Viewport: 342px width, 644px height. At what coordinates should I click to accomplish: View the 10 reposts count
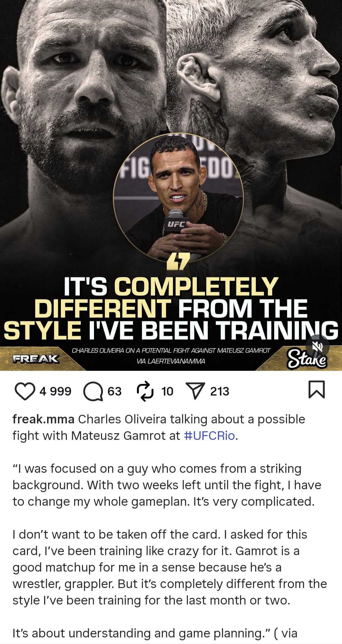coord(167,391)
